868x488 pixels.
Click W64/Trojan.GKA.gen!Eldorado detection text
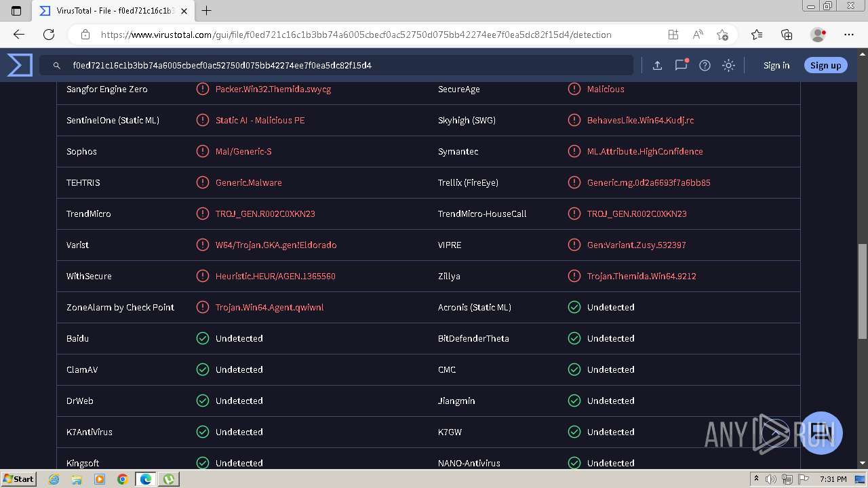[276, 245]
